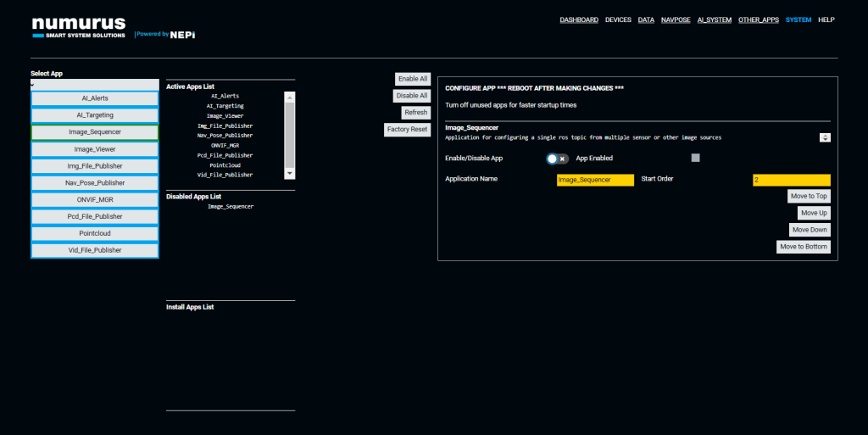Screen dimensions: 868x435
Task: Click the App Enabled indicator box
Action: tap(696, 158)
